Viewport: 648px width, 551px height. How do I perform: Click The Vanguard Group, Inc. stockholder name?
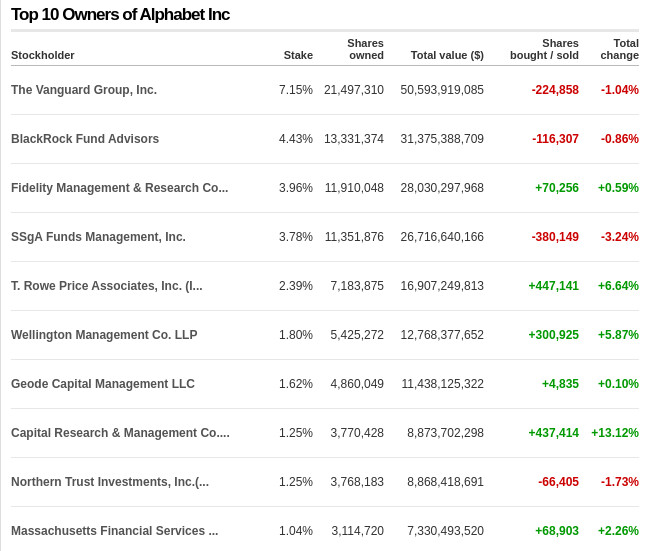(x=84, y=90)
